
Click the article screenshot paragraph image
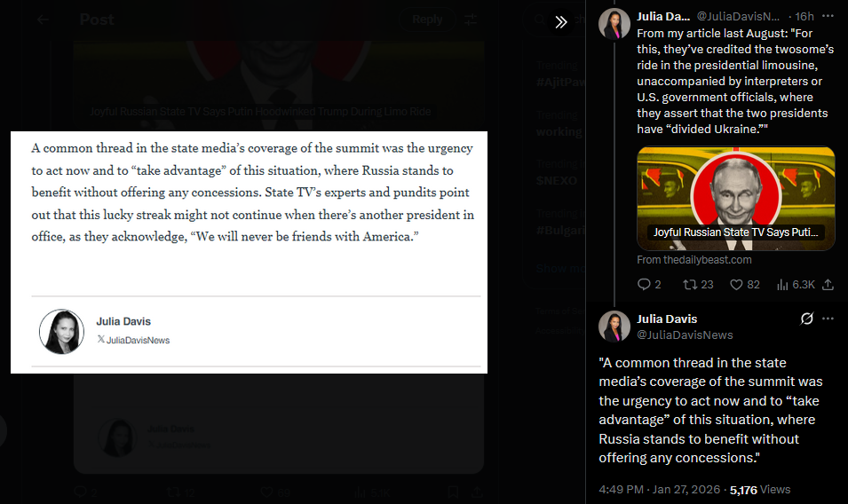[249, 252]
